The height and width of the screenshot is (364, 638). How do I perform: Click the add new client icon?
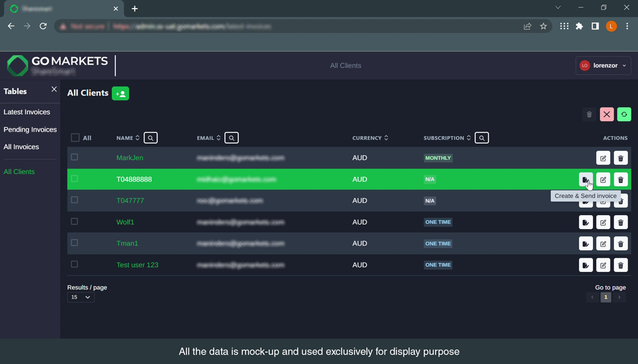pyautogui.click(x=120, y=93)
